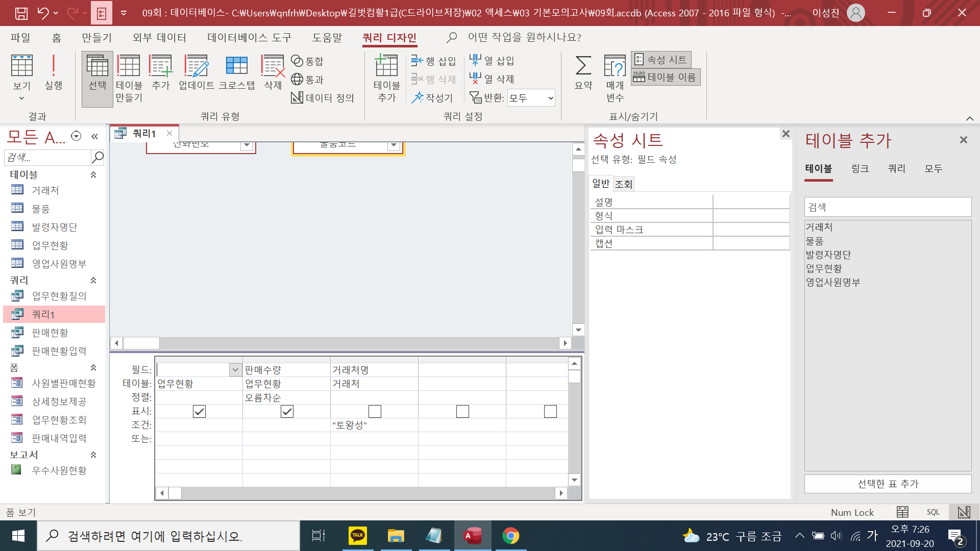This screenshot has width=980, height=551.
Task: Open the 만들기 ribbon tab
Action: pyautogui.click(x=96, y=38)
